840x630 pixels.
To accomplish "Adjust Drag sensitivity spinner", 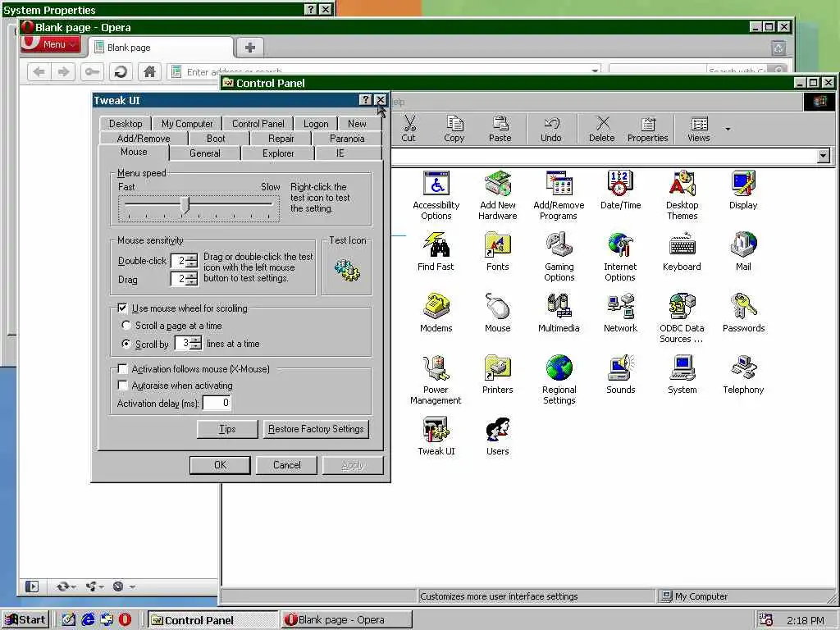I will pos(192,279).
